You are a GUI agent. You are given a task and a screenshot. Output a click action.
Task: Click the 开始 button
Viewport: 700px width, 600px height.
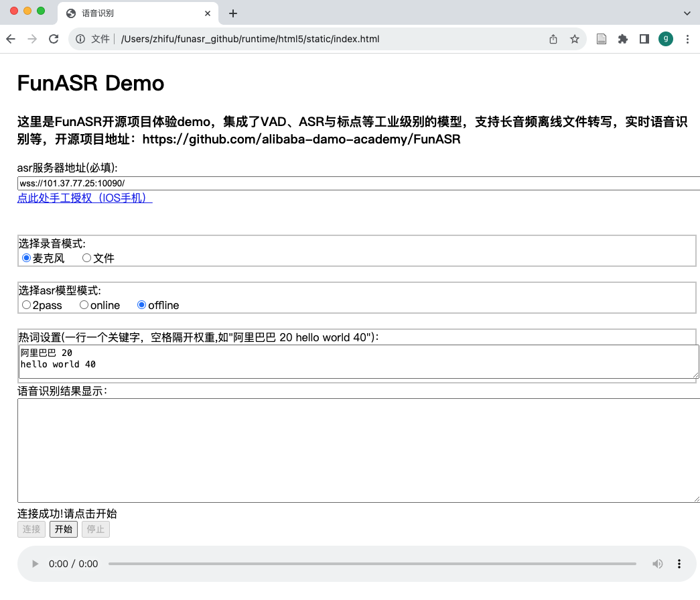(63, 529)
